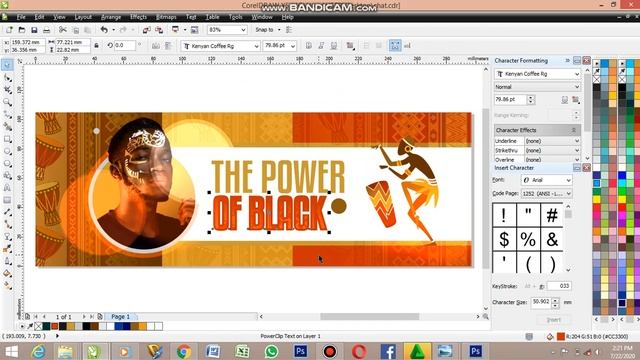Click the orange-red swatch in document palette
640x360 pixels.
tap(54, 326)
